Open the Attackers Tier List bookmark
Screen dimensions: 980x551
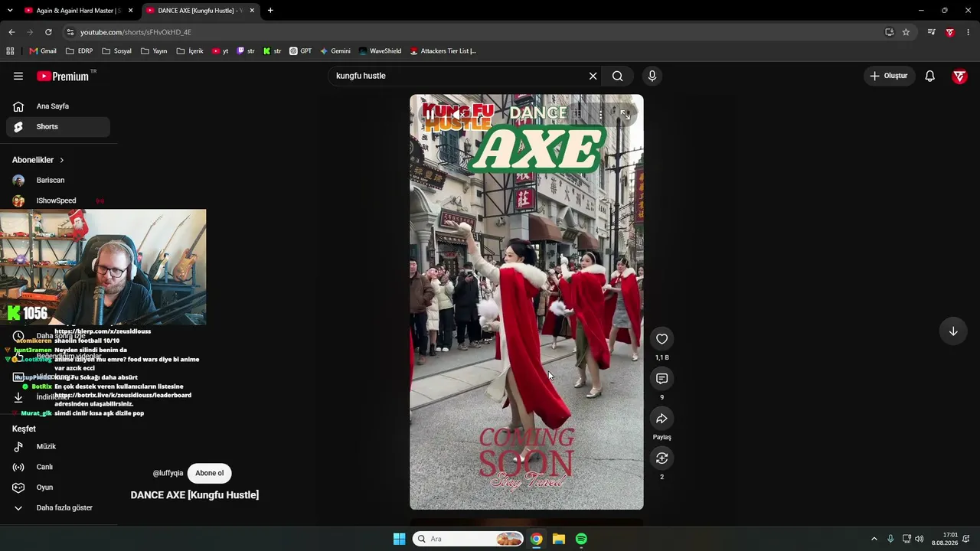pyautogui.click(x=443, y=51)
